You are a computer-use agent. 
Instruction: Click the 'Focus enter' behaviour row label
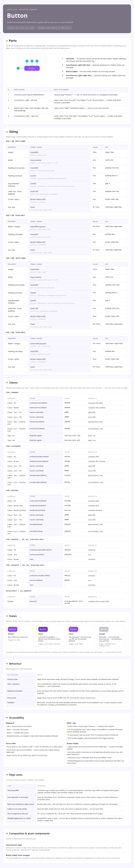[12, 698]
